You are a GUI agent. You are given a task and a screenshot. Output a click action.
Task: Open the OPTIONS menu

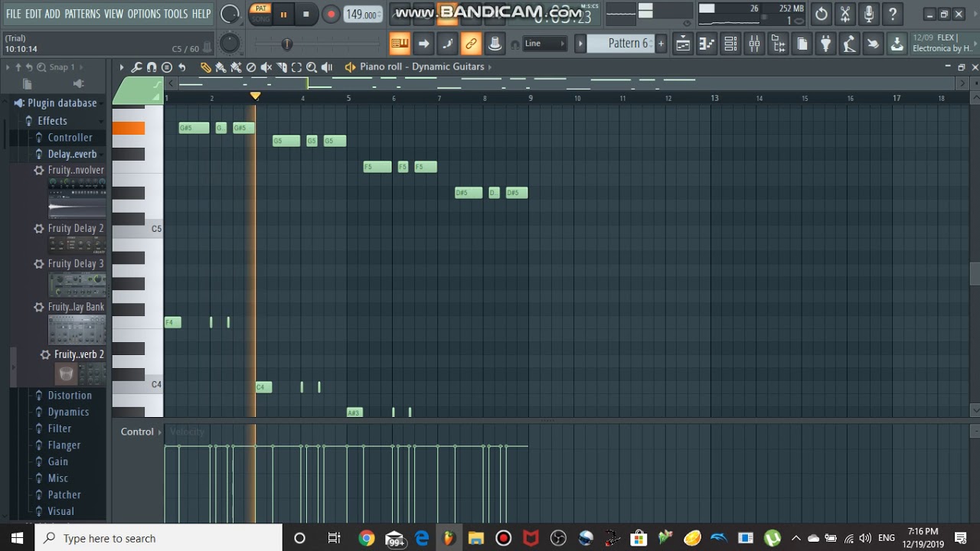(x=144, y=14)
